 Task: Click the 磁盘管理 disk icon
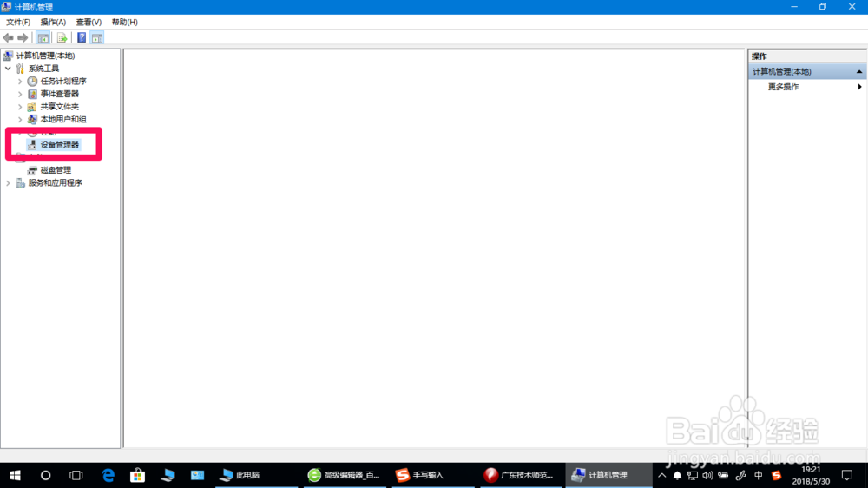point(33,170)
